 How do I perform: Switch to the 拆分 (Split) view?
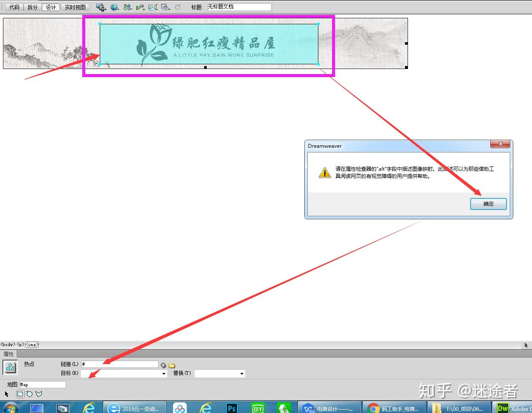pos(32,7)
